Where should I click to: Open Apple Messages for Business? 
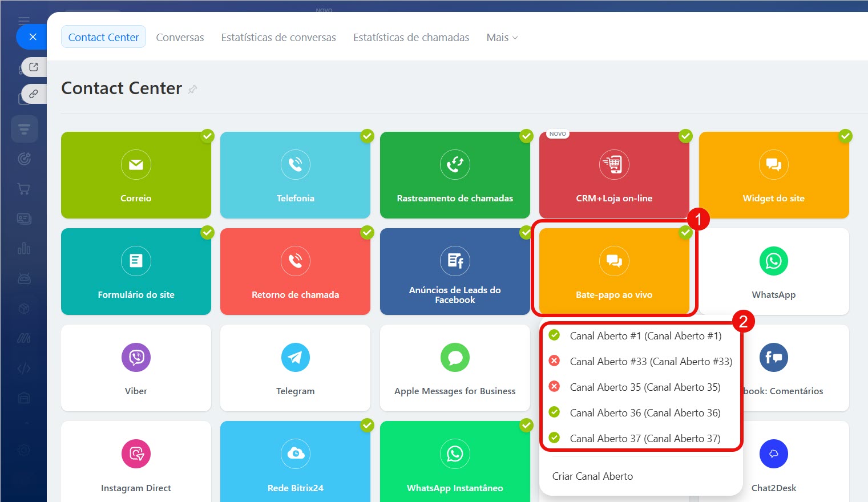pos(454,368)
